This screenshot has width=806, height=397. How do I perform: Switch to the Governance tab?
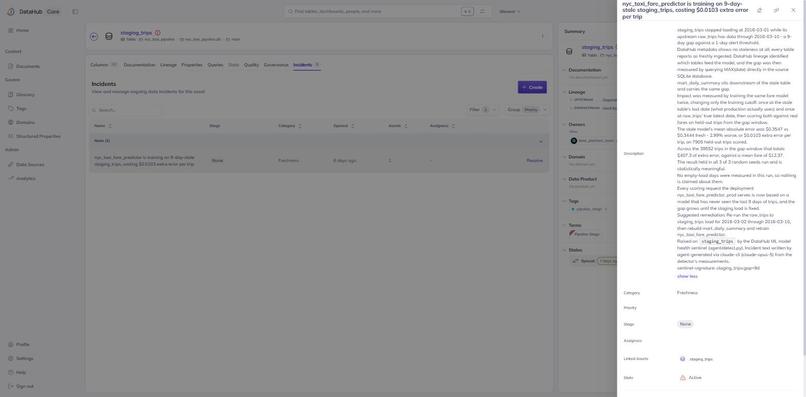tap(276, 65)
